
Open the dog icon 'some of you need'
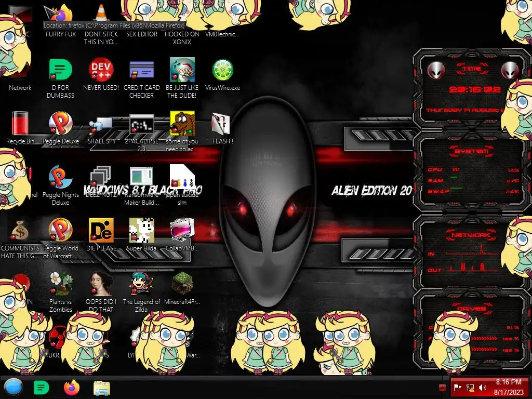pos(182,123)
